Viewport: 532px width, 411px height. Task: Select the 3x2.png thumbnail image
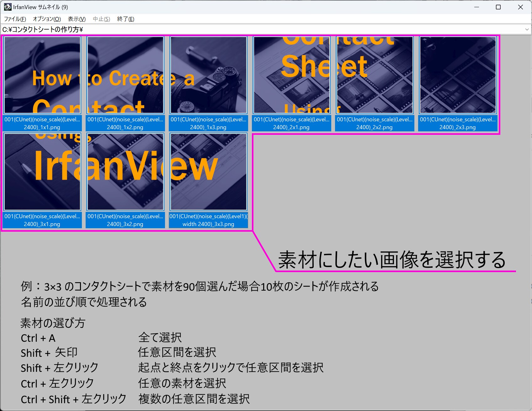click(125, 172)
